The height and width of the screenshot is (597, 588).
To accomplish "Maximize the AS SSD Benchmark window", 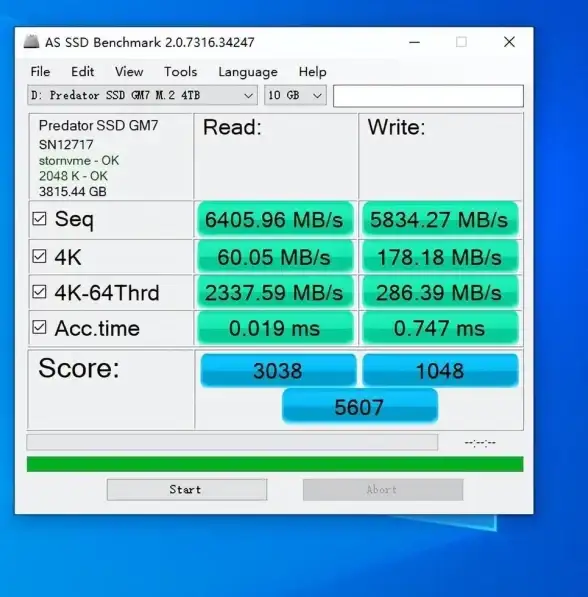I will tap(461, 42).
